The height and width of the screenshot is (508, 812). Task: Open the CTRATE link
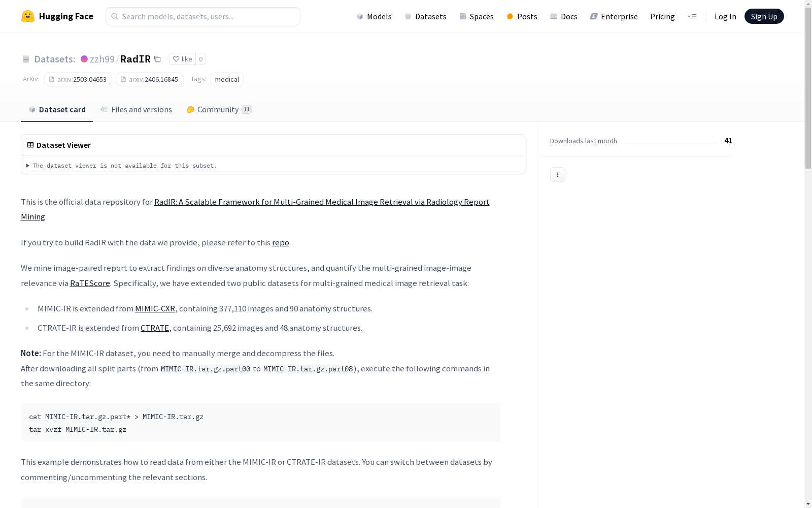click(x=154, y=328)
